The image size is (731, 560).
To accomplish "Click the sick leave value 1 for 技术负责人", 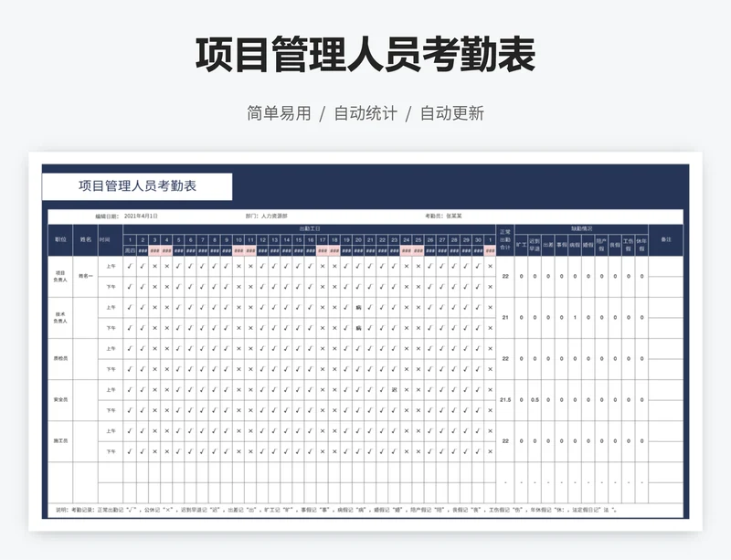I will (575, 318).
